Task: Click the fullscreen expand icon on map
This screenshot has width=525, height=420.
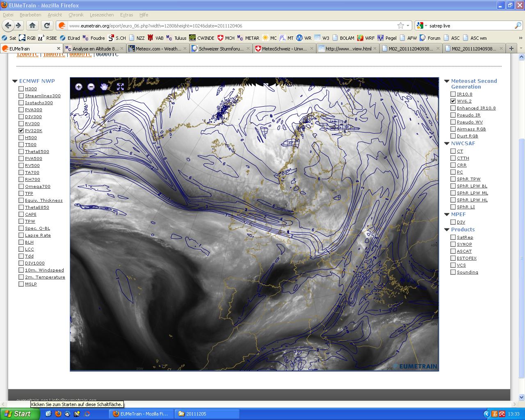Action: tap(120, 87)
